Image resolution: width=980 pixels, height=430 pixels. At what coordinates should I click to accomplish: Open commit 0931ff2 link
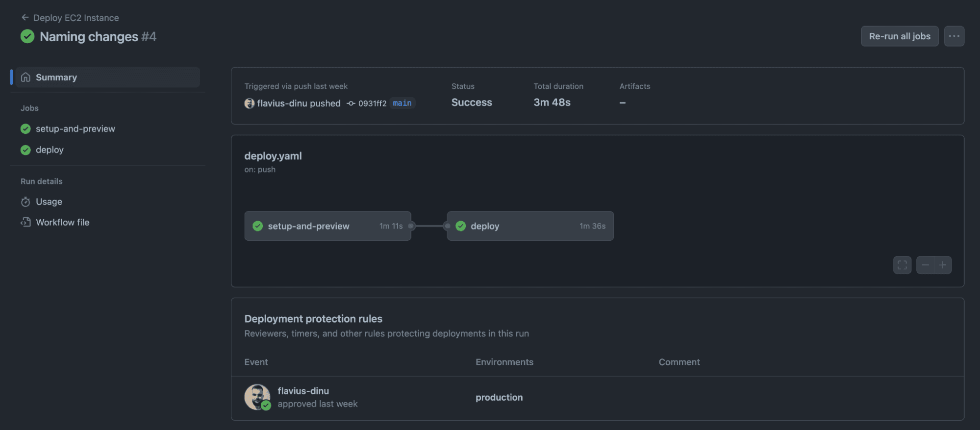coord(372,103)
